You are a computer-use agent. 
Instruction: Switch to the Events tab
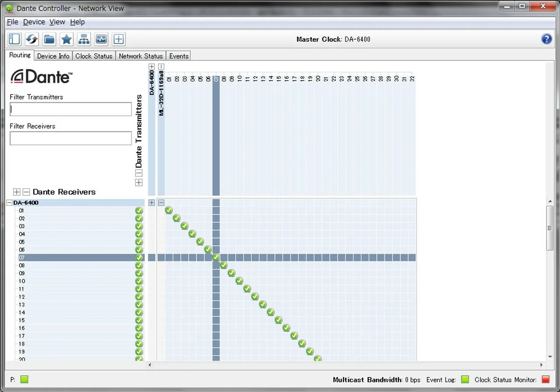pos(178,56)
